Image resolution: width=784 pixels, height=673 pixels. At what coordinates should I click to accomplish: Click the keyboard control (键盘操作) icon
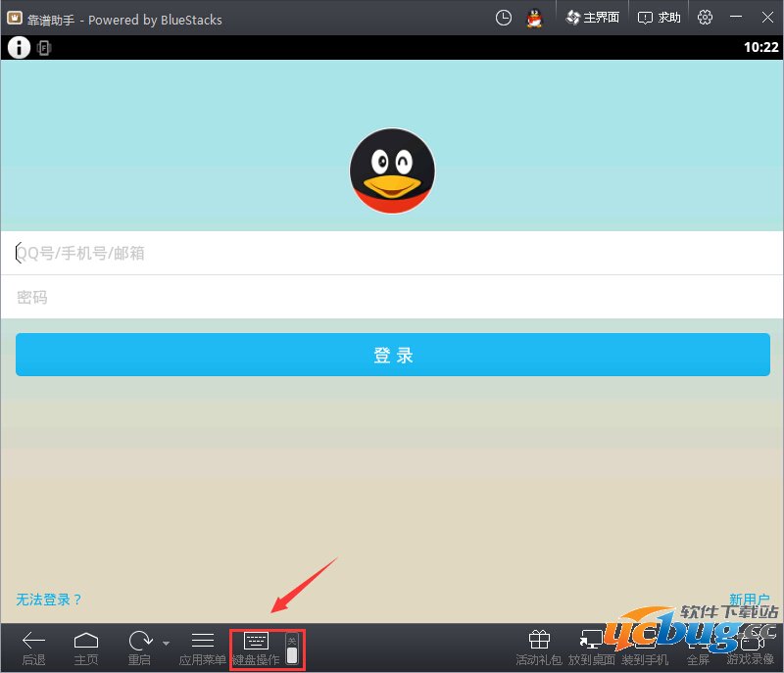click(x=256, y=642)
